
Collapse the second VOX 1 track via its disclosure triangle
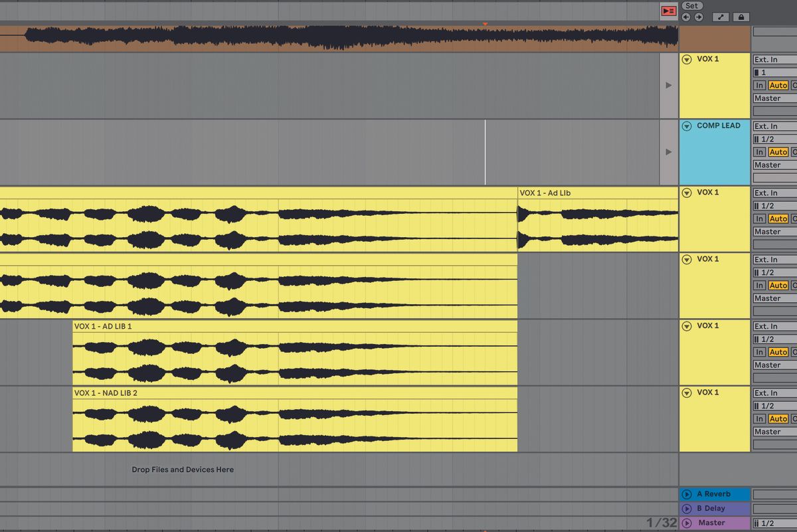click(x=687, y=192)
